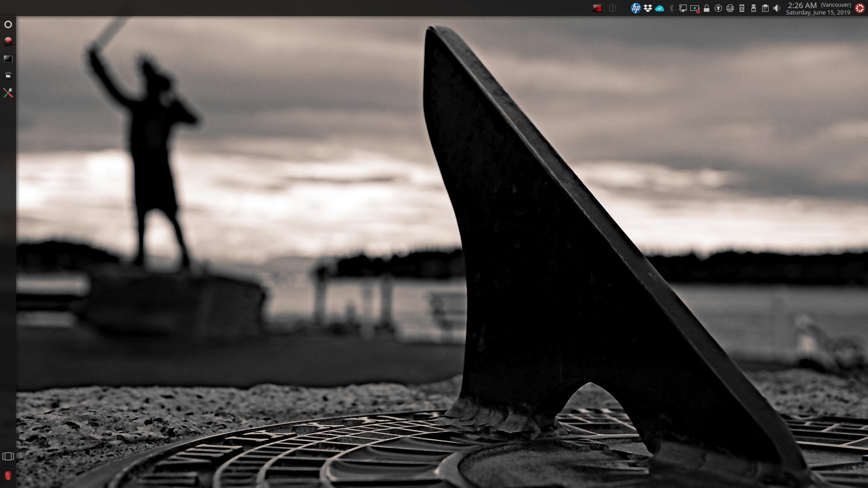Open the KDE Connect device icon
The width and height of the screenshot is (868, 488).
coord(742,8)
